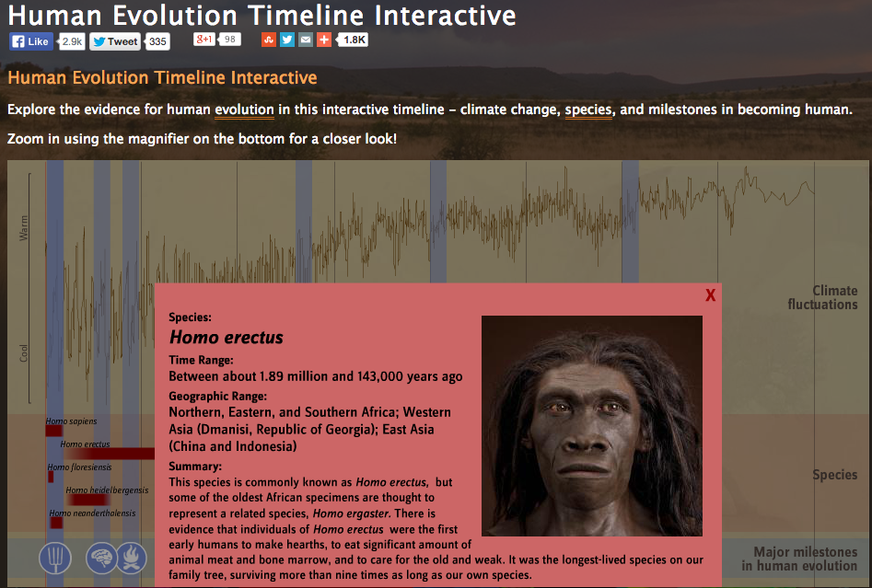The height and width of the screenshot is (588, 872).
Task: Click the 'Warm' axis label
Action: pyautogui.click(x=23, y=228)
